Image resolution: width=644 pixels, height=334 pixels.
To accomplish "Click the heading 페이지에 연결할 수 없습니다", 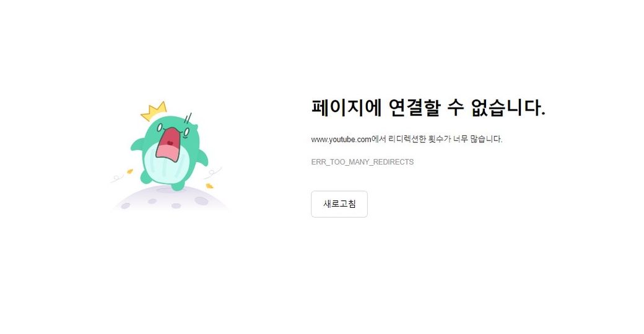I will [429, 108].
